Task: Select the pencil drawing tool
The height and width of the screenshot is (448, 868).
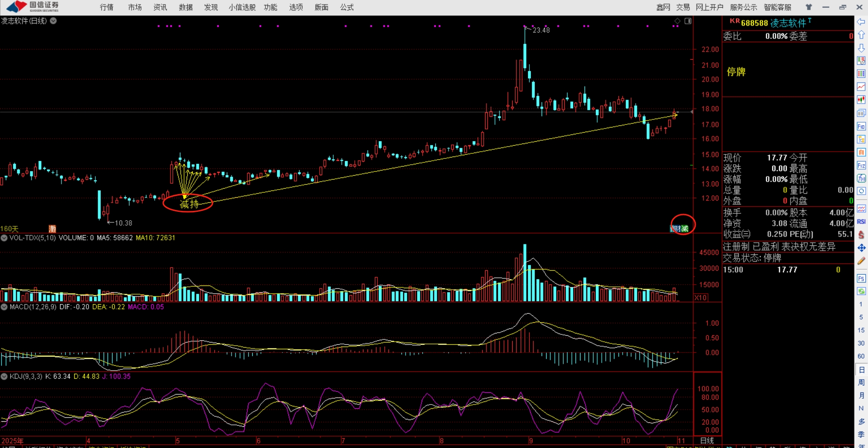Action: click(x=861, y=261)
